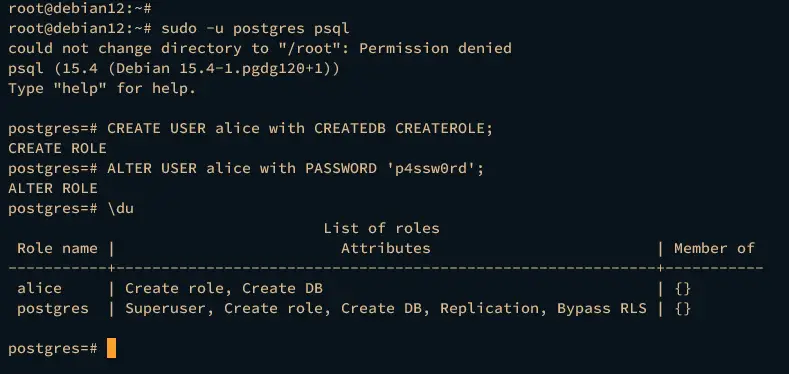789x374 pixels.
Task: Click the 'Member of' column header
Action: tap(714, 248)
